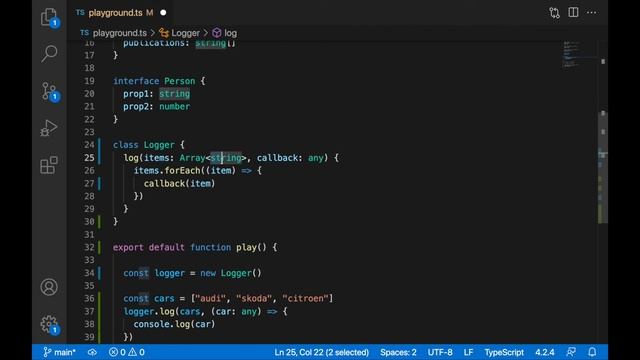Click 'number' type on line 21
640x360 pixels.
coord(174,107)
